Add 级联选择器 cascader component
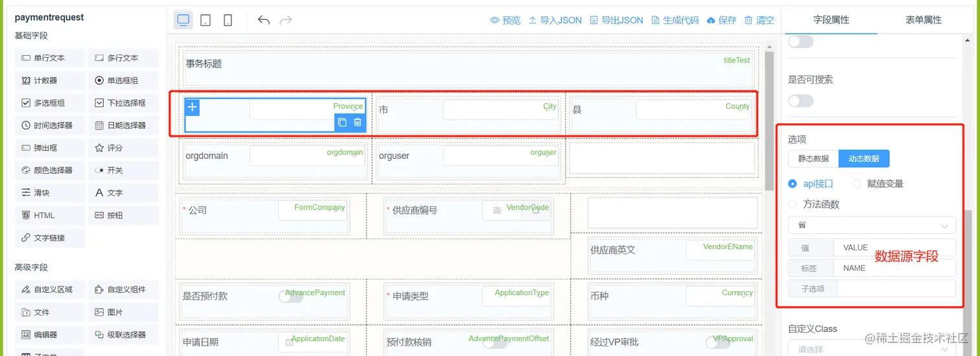This screenshot has width=980, height=356. 123,335
